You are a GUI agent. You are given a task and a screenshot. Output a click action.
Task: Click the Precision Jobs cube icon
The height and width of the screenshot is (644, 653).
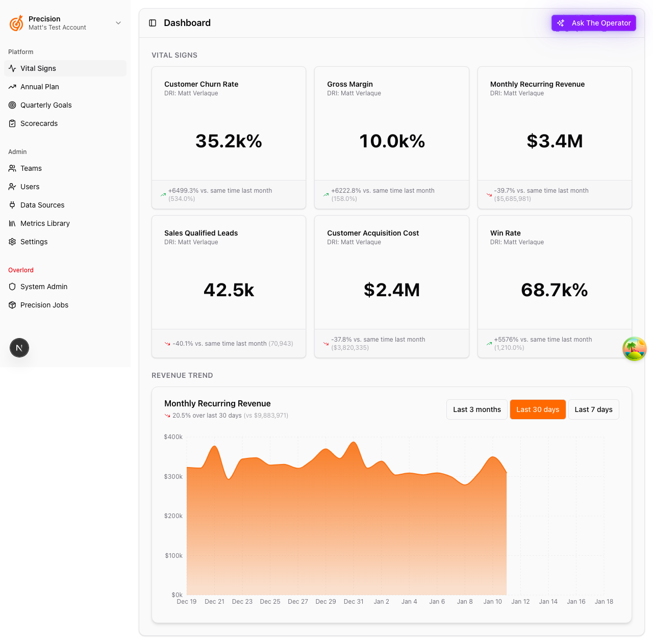pos(12,305)
